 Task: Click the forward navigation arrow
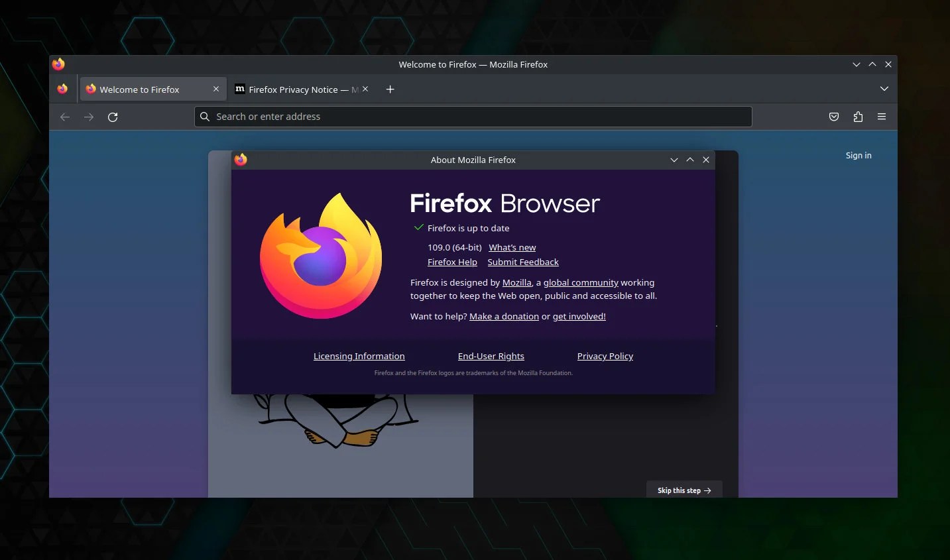point(89,117)
